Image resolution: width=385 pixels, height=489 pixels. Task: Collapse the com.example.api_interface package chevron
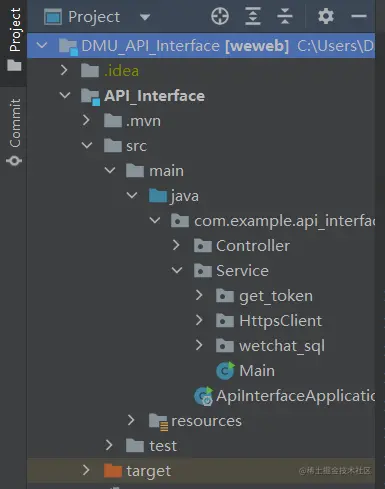155,220
